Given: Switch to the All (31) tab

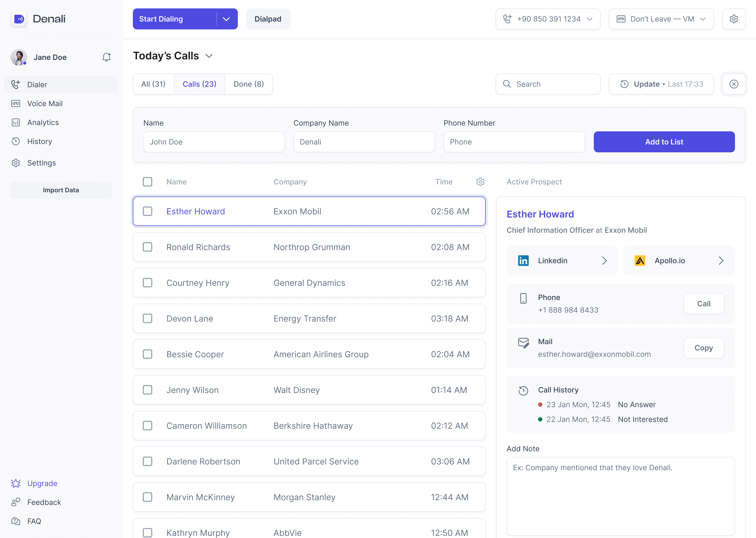Looking at the screenshot, I should pos(153,84).
